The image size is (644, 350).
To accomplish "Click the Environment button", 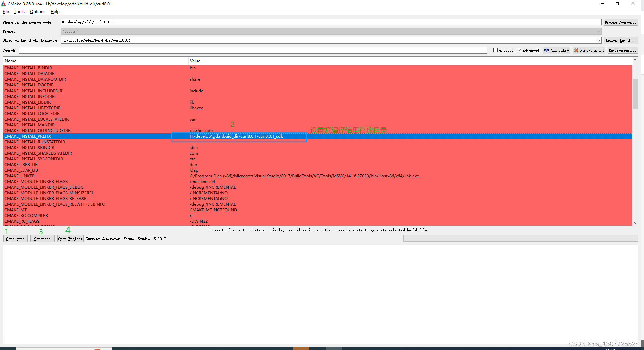I will point(623,50).
